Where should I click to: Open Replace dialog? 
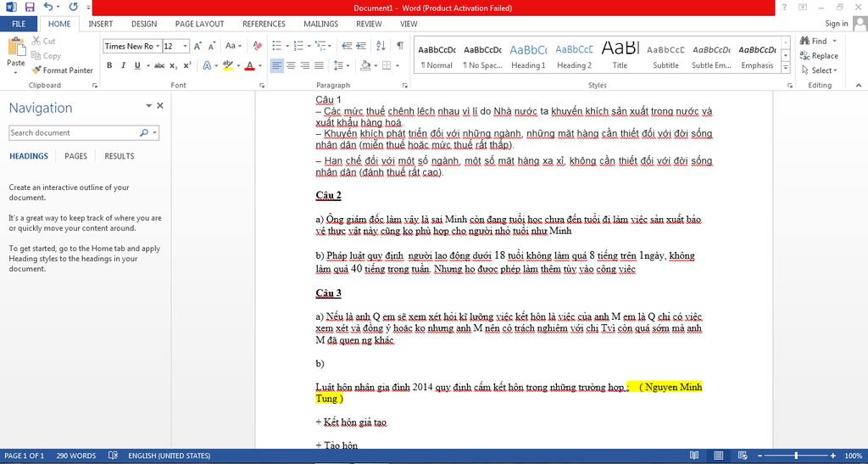[x=819, y=55]
